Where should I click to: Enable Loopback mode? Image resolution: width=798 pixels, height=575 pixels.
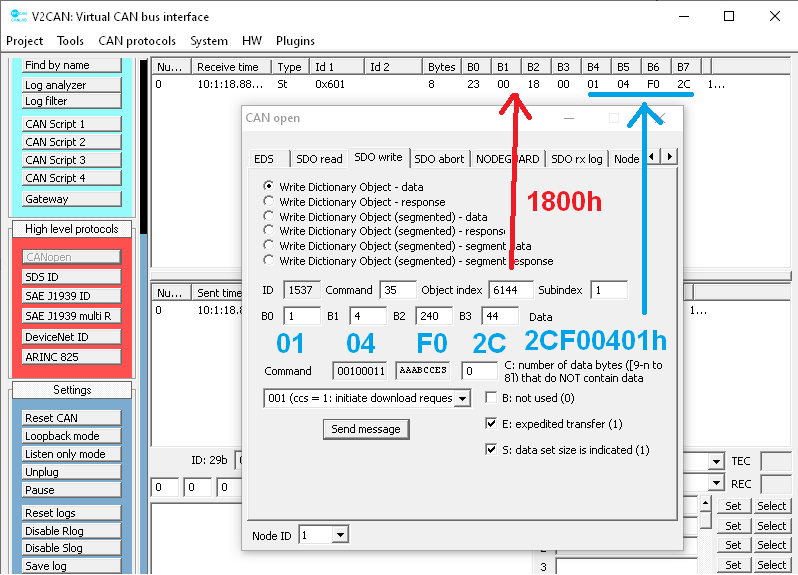(71, 436)
